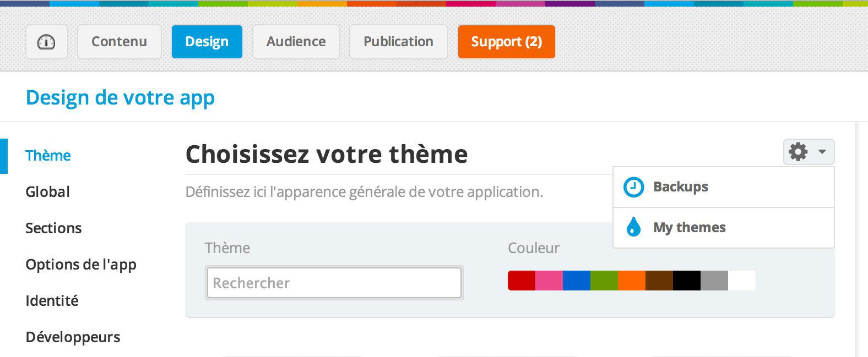Open the gear settings dropdown
The image size is (868, 357).
(x=808, y=152)
